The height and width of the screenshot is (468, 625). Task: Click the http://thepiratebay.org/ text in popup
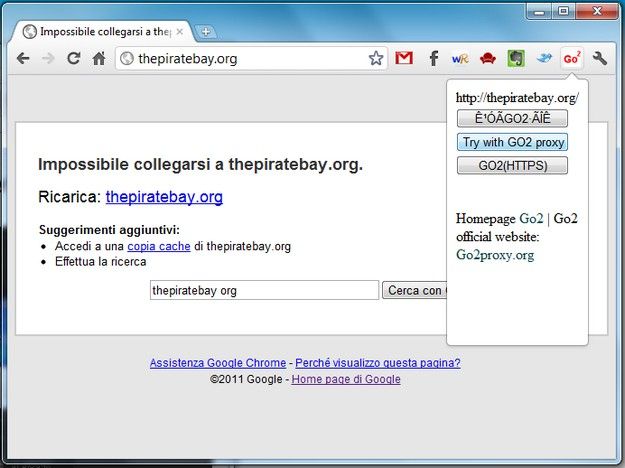(517, 98)
